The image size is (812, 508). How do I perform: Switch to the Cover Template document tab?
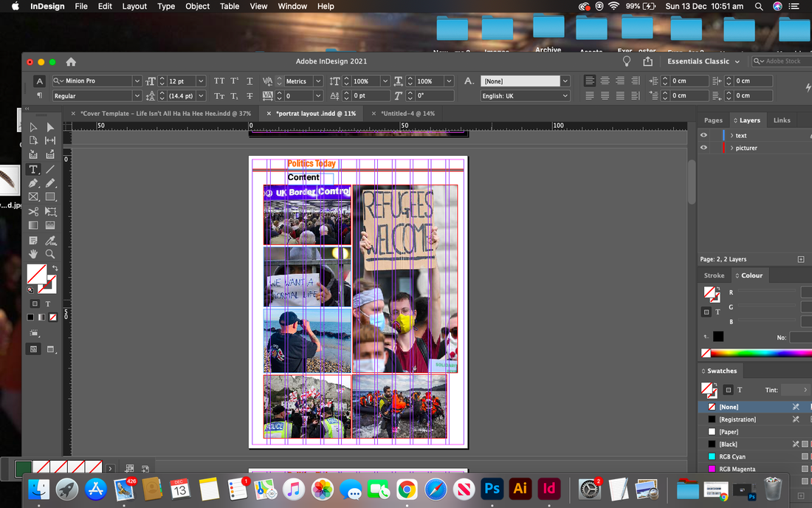165,114
